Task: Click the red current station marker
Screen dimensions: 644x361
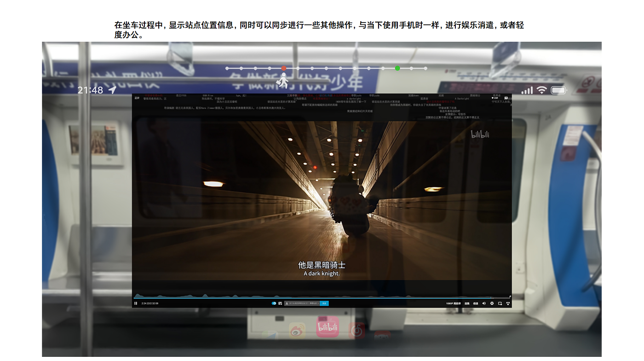Action: tap(284, 68)
